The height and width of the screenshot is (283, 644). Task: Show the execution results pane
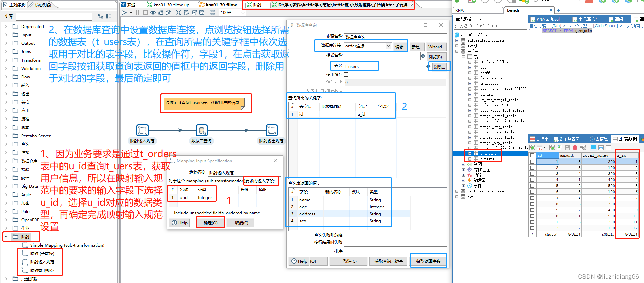click(212, 13)
